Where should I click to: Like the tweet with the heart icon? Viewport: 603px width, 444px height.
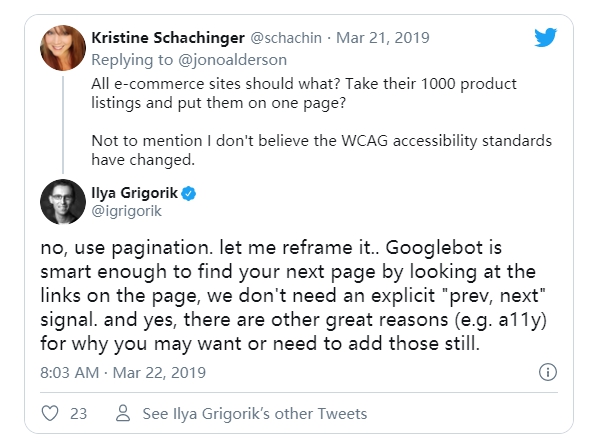click(x=50, y=413)
